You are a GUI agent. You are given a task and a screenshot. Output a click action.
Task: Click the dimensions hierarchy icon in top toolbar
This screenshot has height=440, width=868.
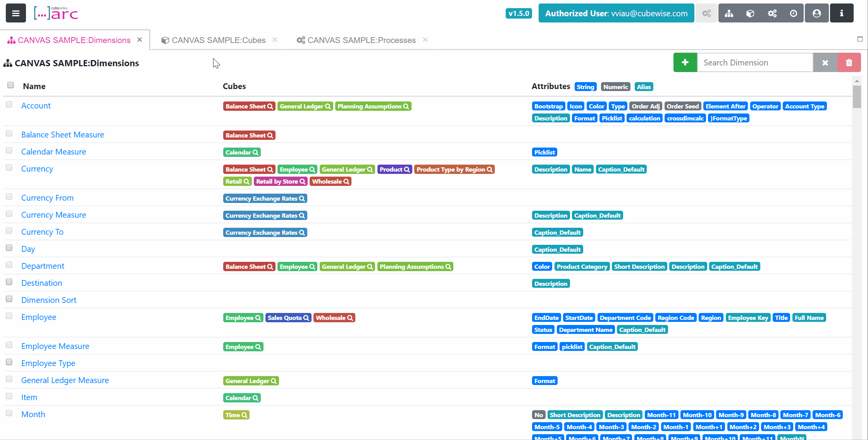click(729, 14)
